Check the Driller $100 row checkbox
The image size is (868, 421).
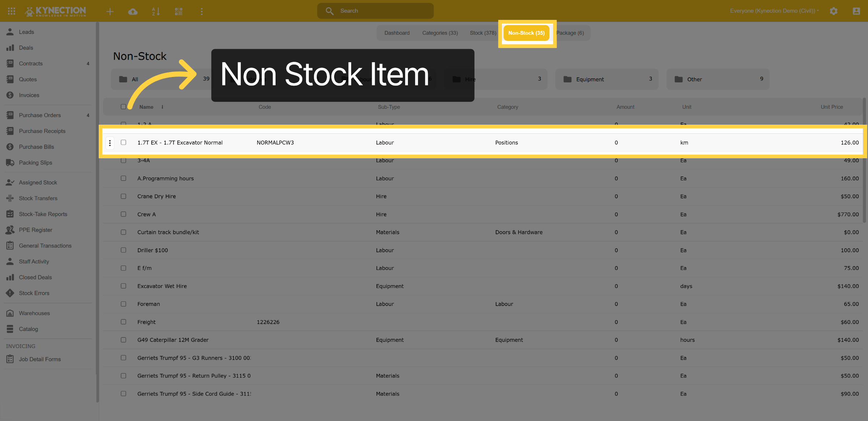coord(123,250)
